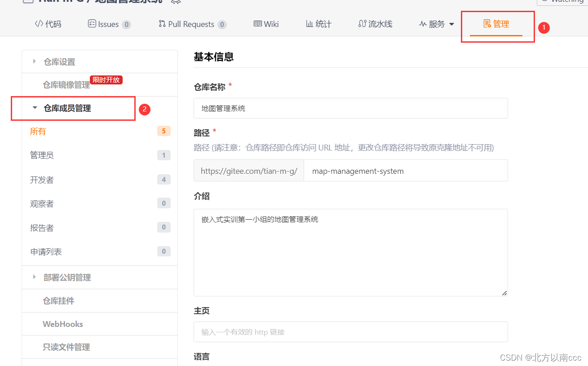
Task: Click the 介绍 description textarea
Action: click(351, 252)
